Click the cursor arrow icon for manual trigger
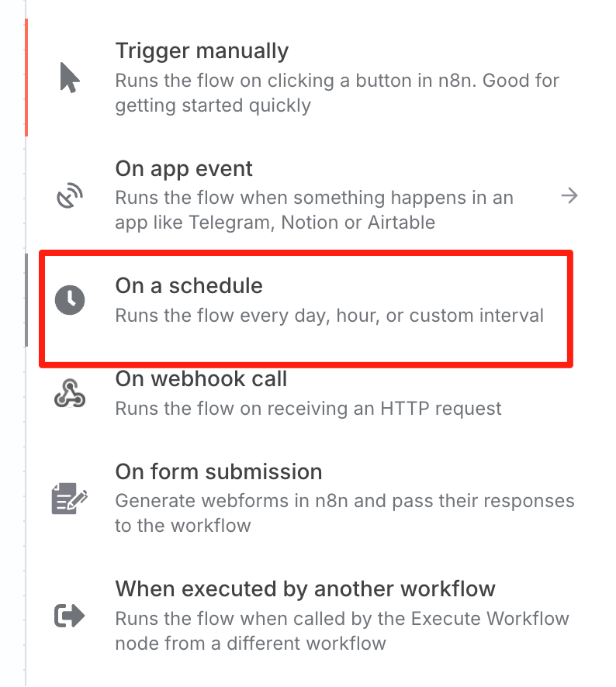616x687 pixels. [70, 78]
